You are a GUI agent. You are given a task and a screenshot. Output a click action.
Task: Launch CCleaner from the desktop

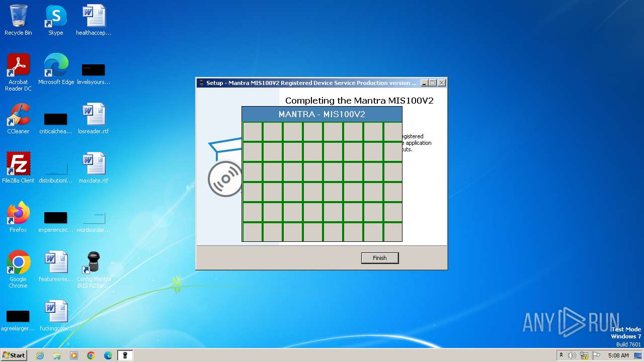point(18,119)
